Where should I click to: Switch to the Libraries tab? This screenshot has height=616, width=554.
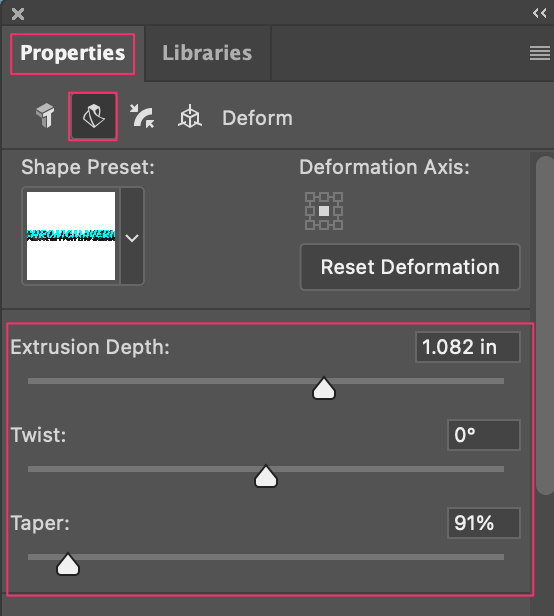(x=207, y=53)
